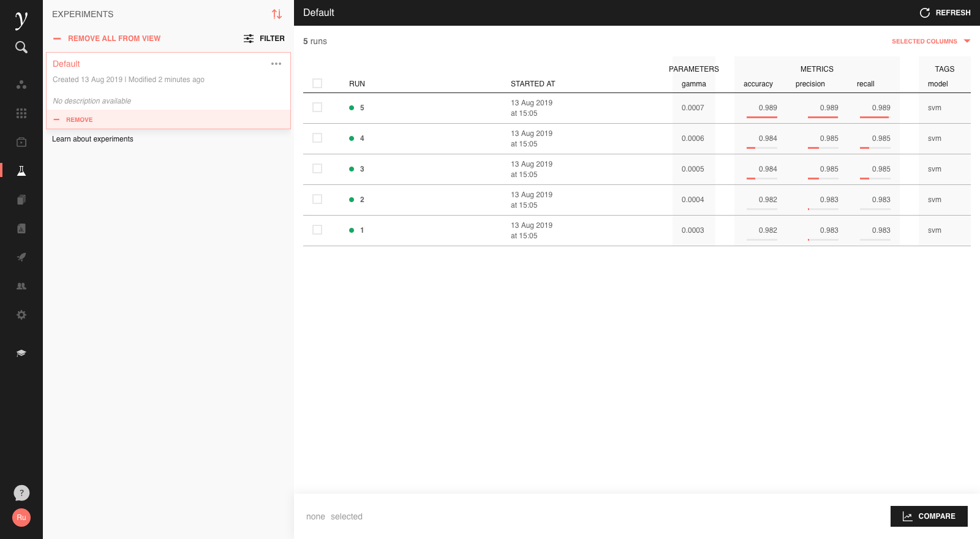Open the Learn about experiments link
The width and height of the screenshot is (980, 539).
pyautogui.click(x=92, y=139)
